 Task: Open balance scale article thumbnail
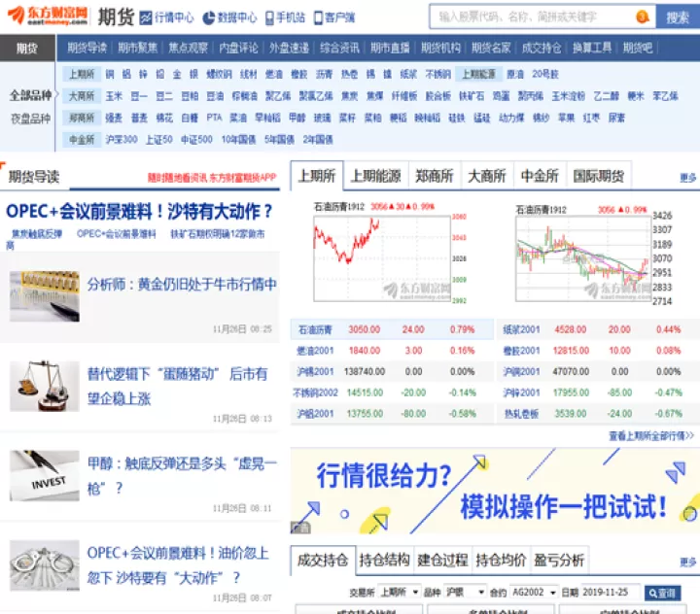coord(44,386)
